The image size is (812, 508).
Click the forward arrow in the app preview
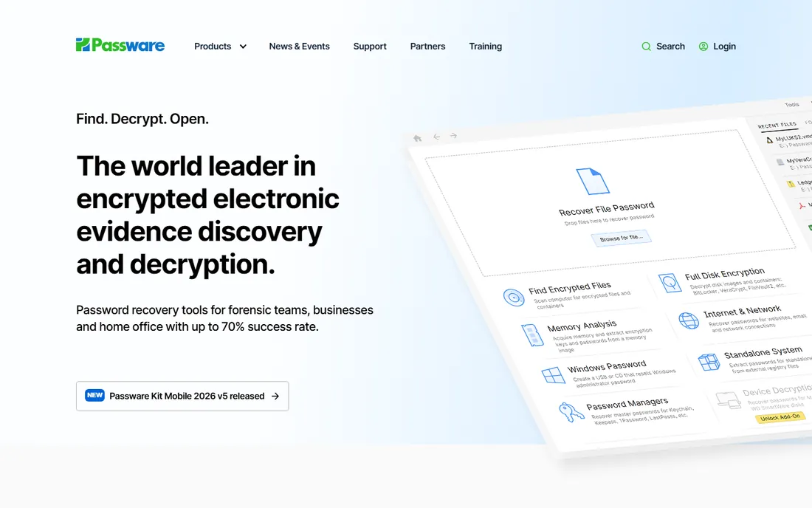(453, 136)
